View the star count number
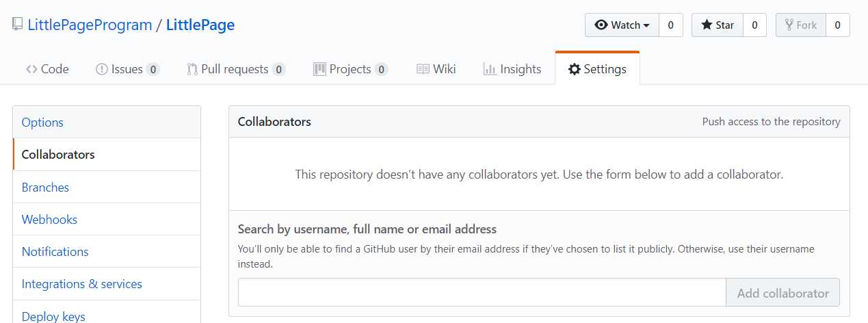Image resolution: width=868 pixels, height=323 pixels. pyautogui.click(x=754, y=25)
